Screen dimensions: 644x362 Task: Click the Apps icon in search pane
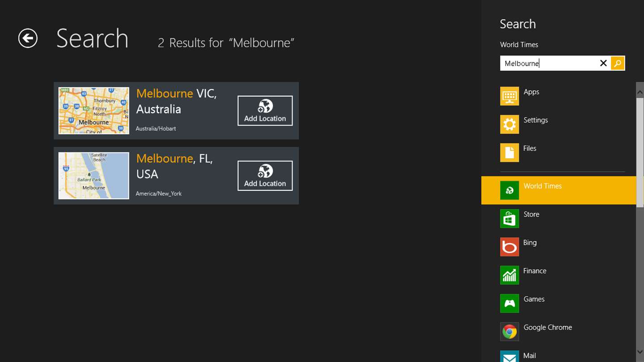509,96
